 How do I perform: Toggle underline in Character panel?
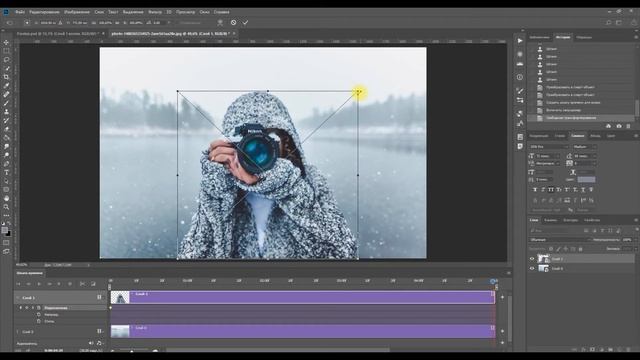(x=583, y=190)
